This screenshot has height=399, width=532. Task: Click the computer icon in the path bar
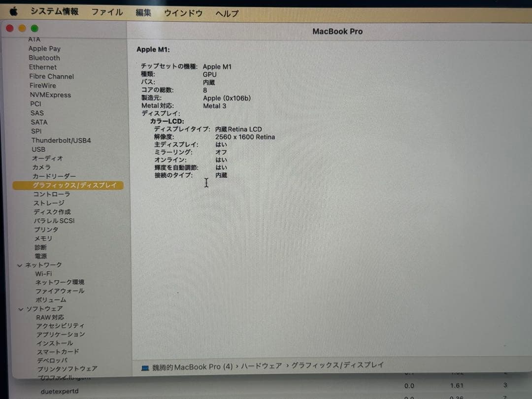[x=145, y=368]
